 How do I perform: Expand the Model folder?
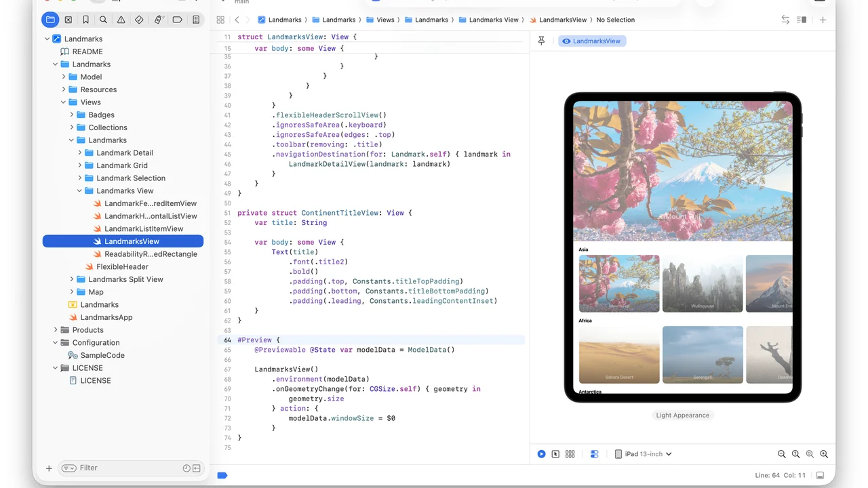(64, 77)
